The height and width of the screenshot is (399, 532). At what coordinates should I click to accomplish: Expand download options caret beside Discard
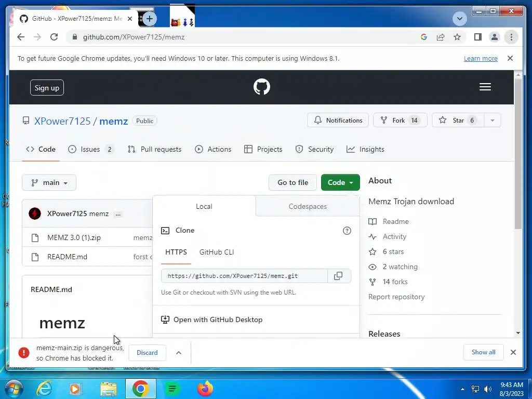click(x=179, y=353)
